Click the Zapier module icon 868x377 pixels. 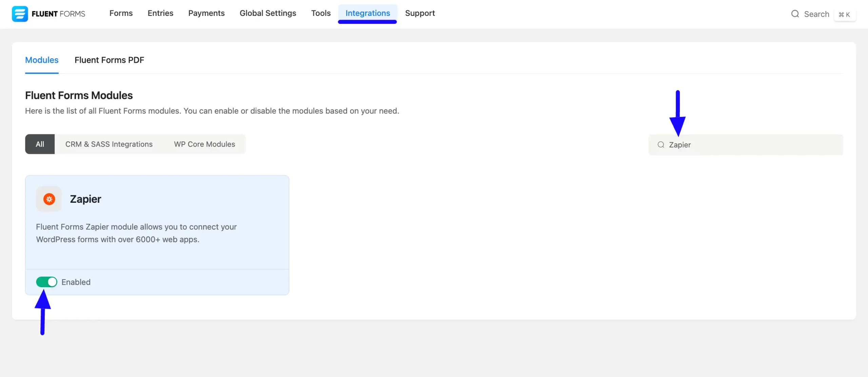click(49, 199)
